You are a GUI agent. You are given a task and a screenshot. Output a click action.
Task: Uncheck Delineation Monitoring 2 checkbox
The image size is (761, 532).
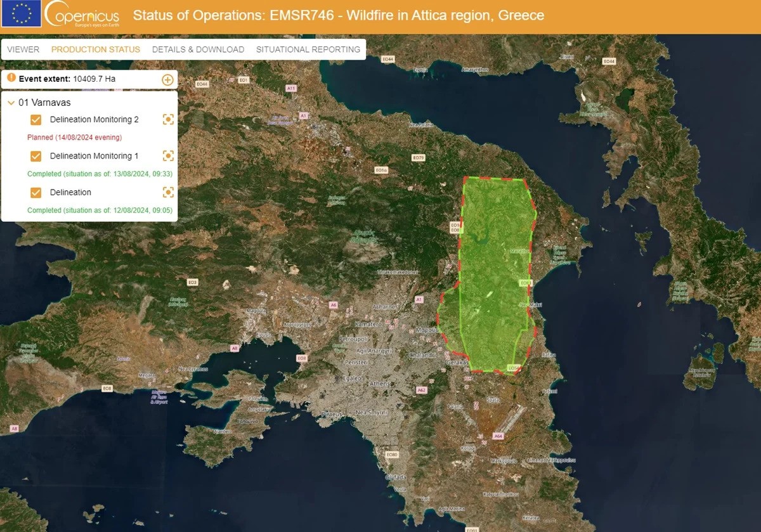[36, 119]
